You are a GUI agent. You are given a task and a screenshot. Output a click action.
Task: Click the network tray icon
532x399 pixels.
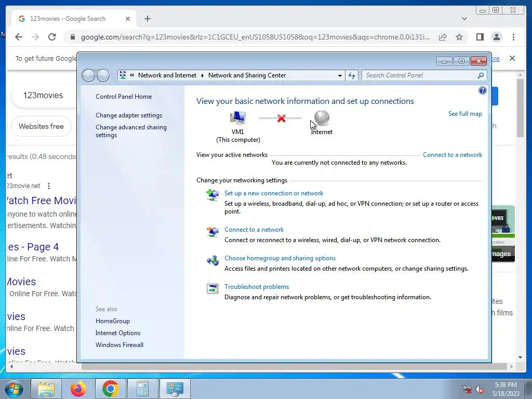pyautogui.click(x=467, y=389)
